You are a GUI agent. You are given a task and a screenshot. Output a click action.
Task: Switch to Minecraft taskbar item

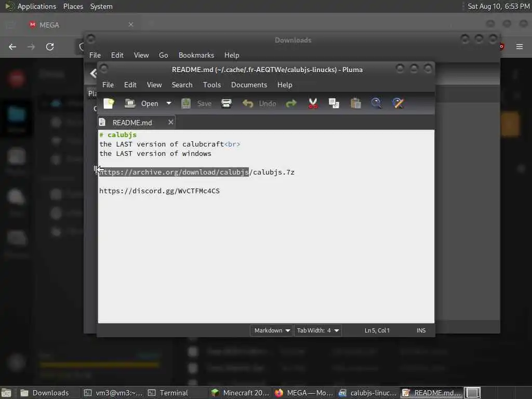click(x=240, y=393)
